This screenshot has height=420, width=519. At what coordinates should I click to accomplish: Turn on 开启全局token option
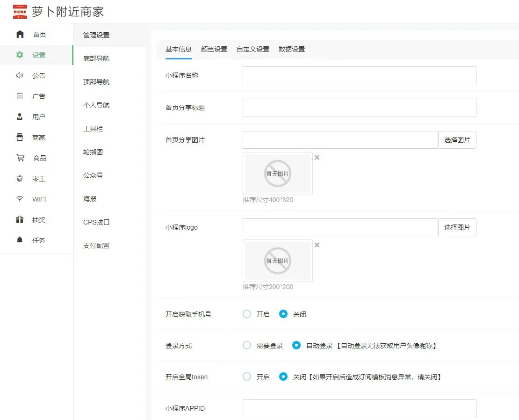247,377
